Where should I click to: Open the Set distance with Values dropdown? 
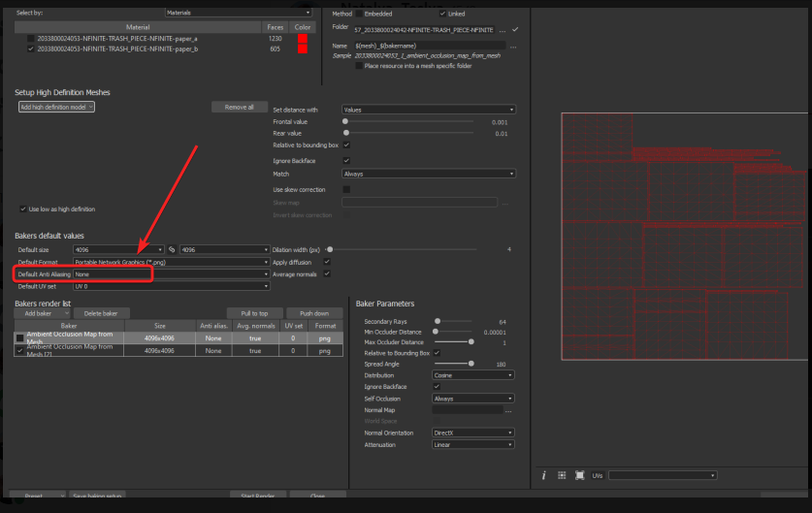pyautogui.click(x=429, y=110)
